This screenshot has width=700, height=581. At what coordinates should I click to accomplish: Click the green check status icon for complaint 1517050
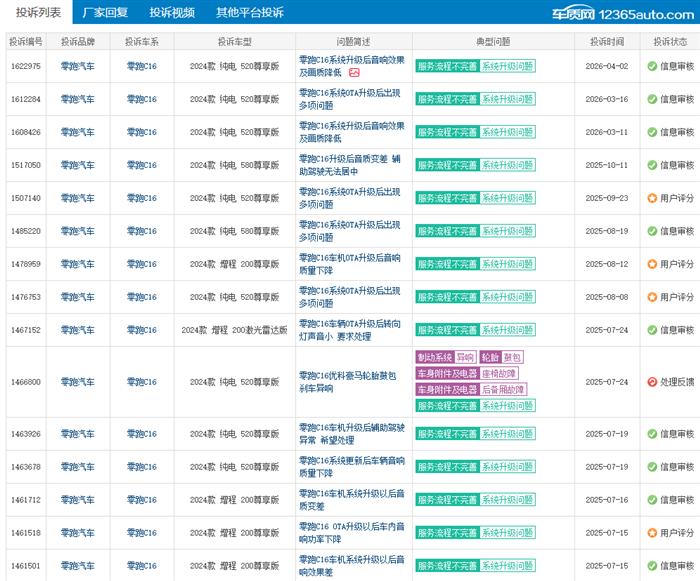point(652,165)
